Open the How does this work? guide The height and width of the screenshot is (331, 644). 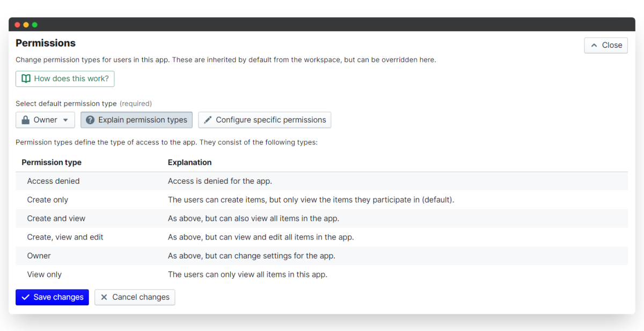[65, 78]
